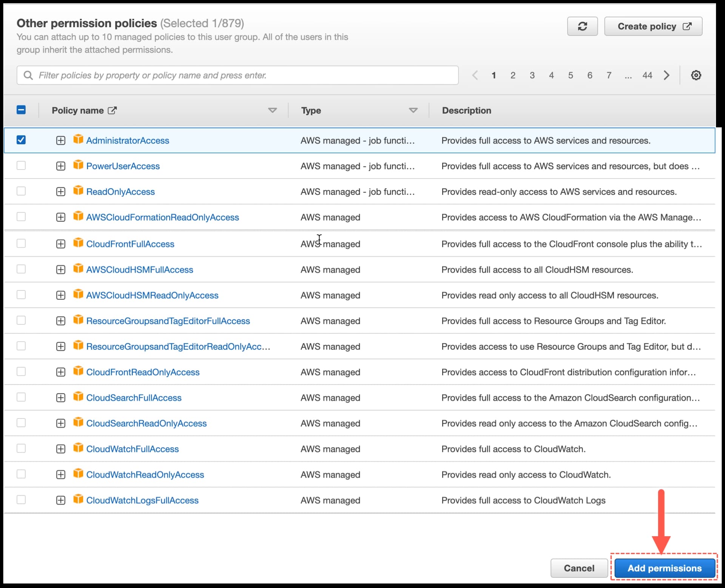The width and height of the screenshot is (725, 588).
Task: Go to page 4
Action: (551, 75)
